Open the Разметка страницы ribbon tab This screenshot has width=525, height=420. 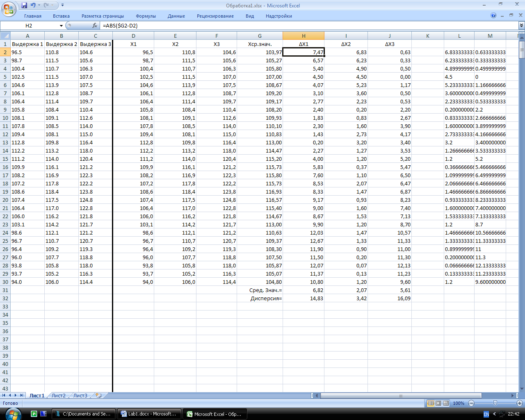click(x=103, y=16)
